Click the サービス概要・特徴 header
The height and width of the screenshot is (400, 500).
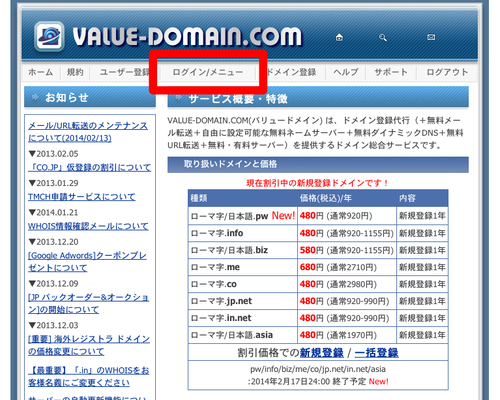[x=318, y=98]
